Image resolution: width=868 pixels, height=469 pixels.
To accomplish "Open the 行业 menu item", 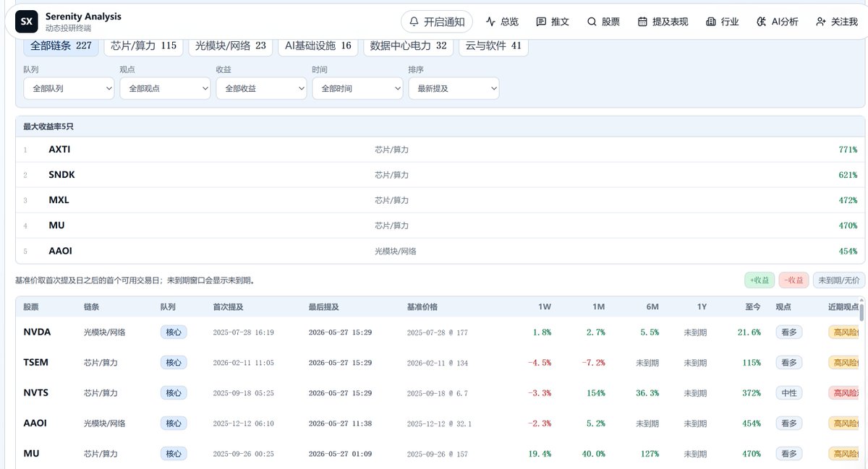I will [723, 22].
